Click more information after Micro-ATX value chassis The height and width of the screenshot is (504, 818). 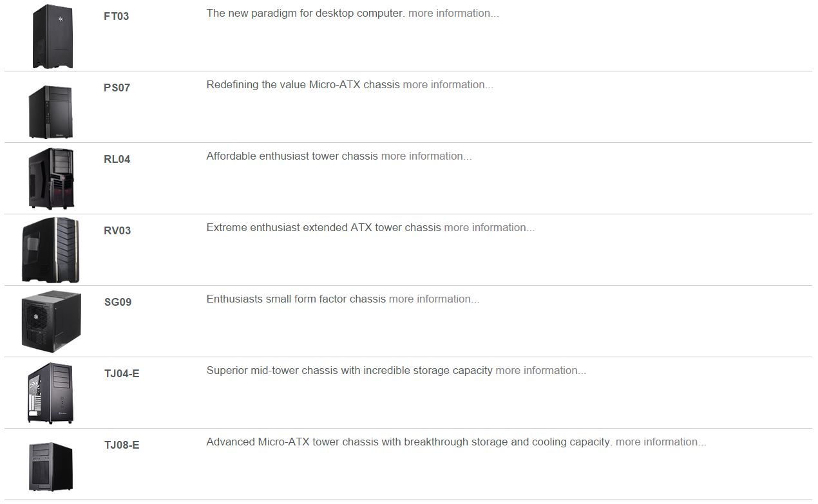pyautogui.click(x=448, y=85)
